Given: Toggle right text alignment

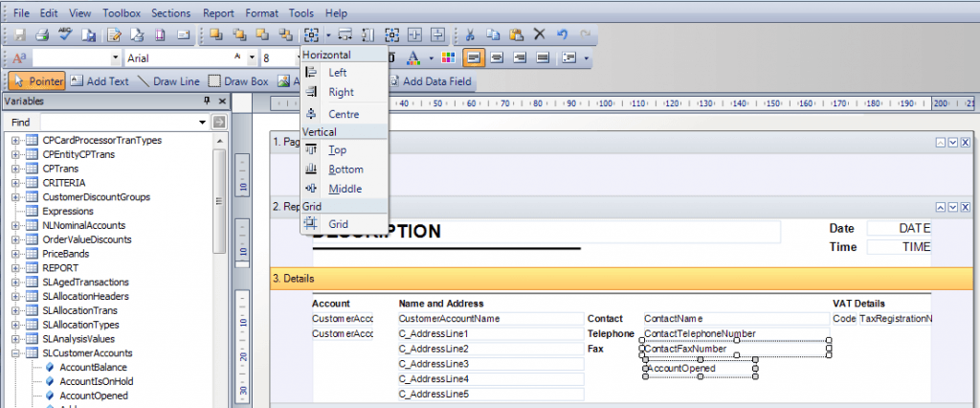Looking at the screenshot, I should 520,58.
